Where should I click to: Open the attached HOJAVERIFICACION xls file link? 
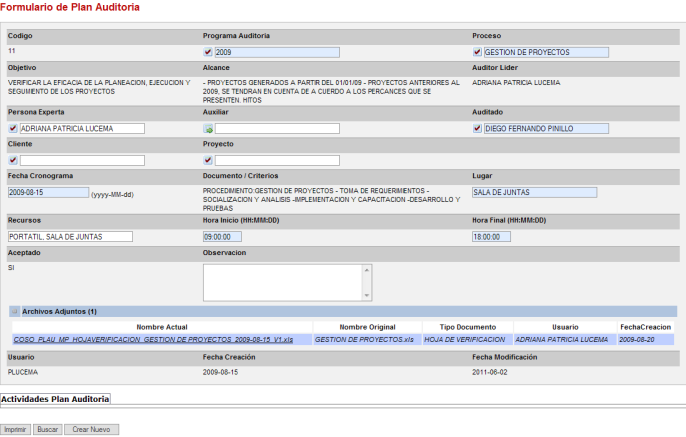153,340
